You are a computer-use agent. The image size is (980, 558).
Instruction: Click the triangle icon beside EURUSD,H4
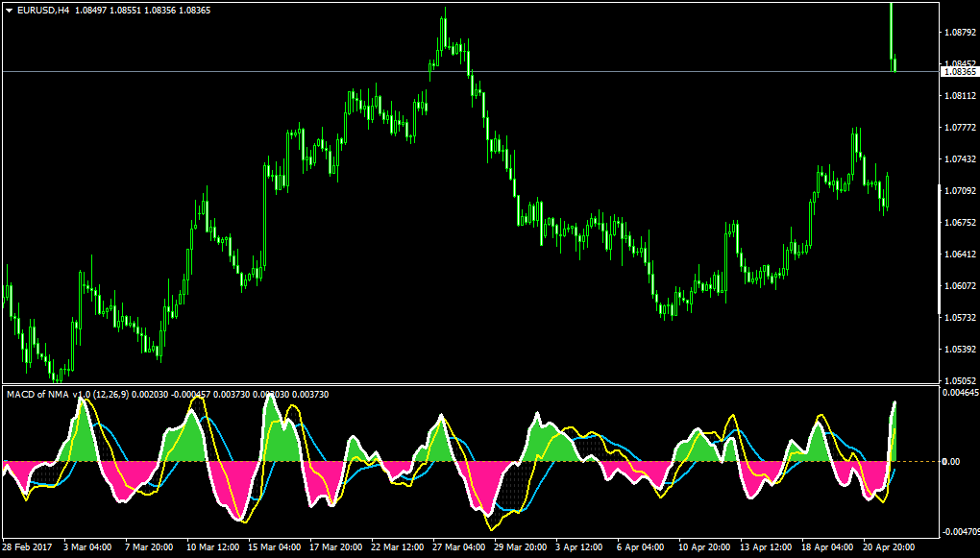9,11
